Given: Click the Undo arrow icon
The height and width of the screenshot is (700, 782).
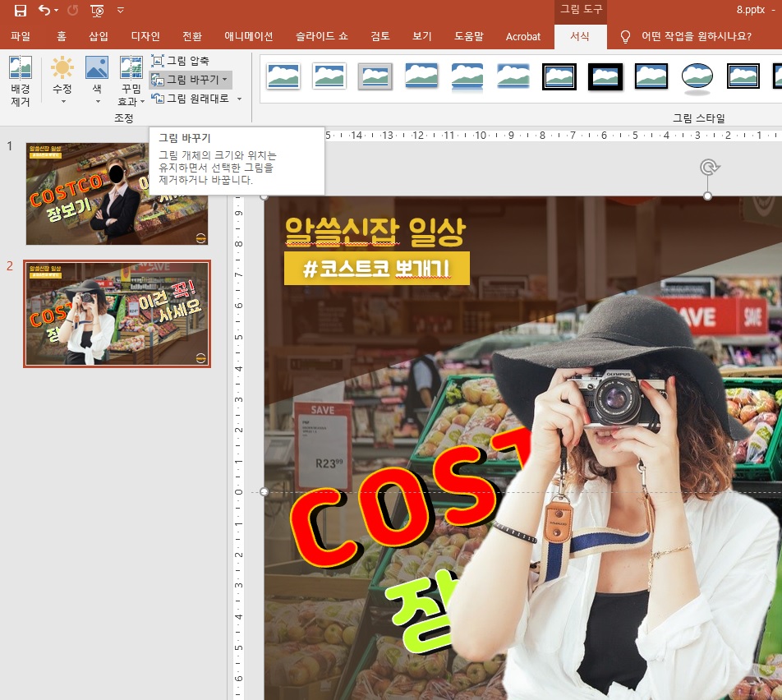Looking at the screenshot, I should (x=44, y=10).
